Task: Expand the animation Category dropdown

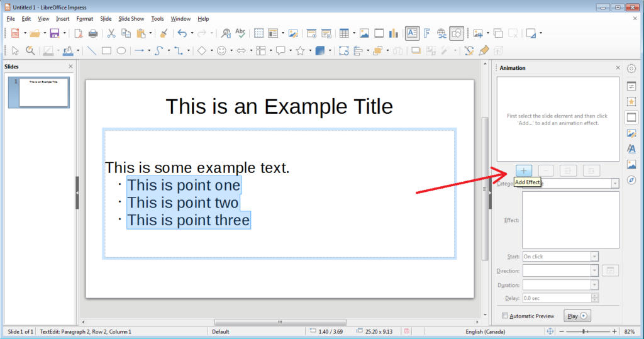Action: pos(614,184)
